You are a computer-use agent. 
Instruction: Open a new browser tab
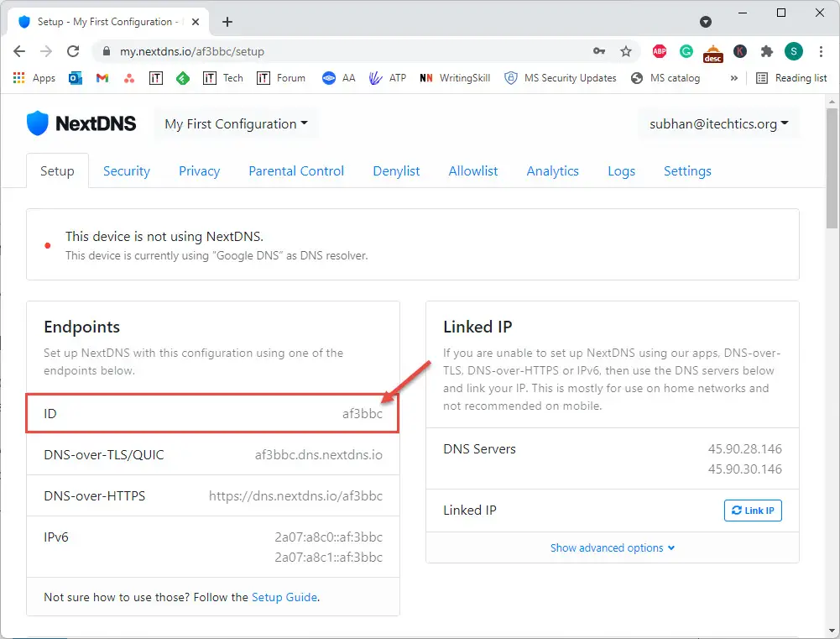click(227, 22)
